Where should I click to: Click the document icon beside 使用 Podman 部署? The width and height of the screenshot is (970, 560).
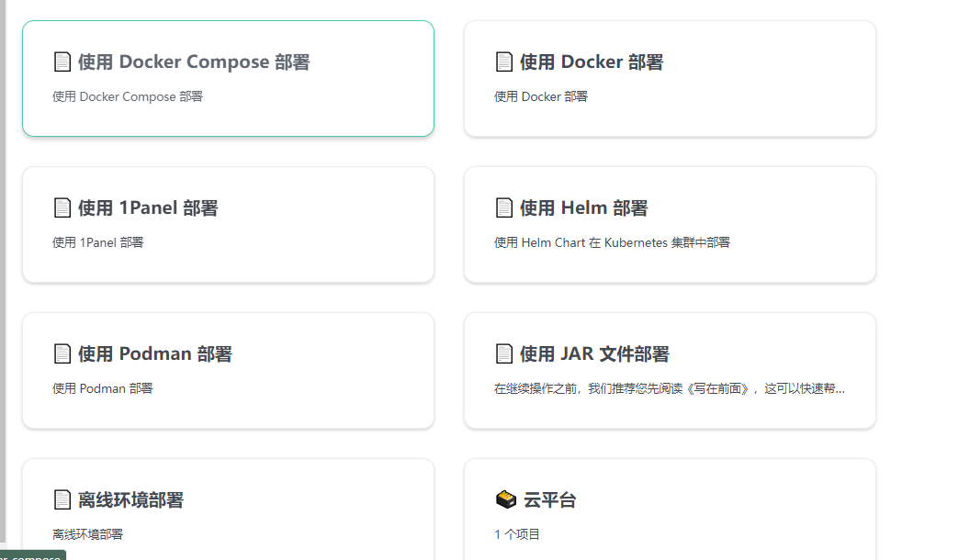coord(62,353)
